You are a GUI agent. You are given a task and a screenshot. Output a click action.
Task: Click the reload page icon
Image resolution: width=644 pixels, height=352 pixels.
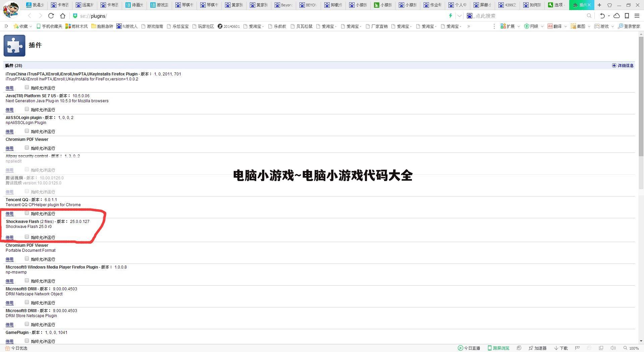pyautogui.click(x=51, y=16)
